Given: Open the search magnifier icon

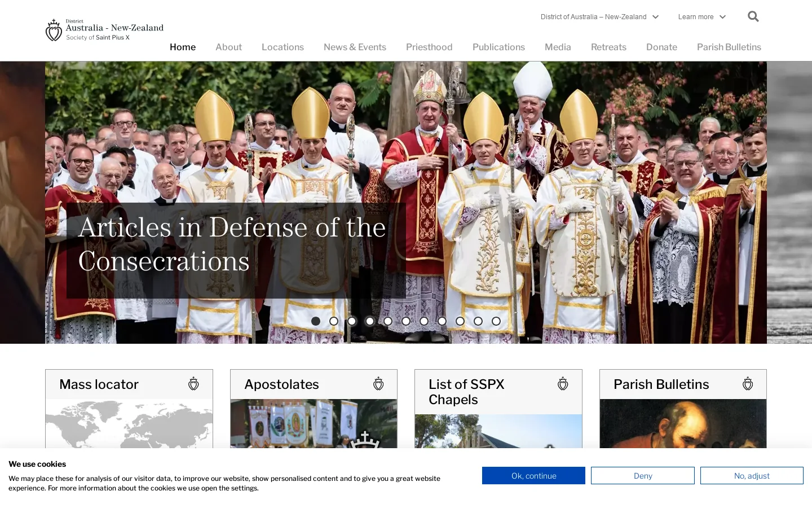Looking at the screenshot, I should (x=753, y=16).
